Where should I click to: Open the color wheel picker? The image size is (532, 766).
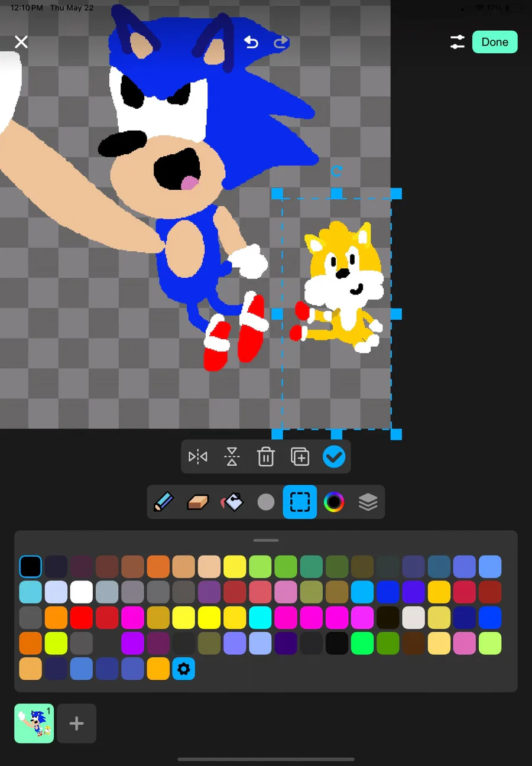(334, 502)
